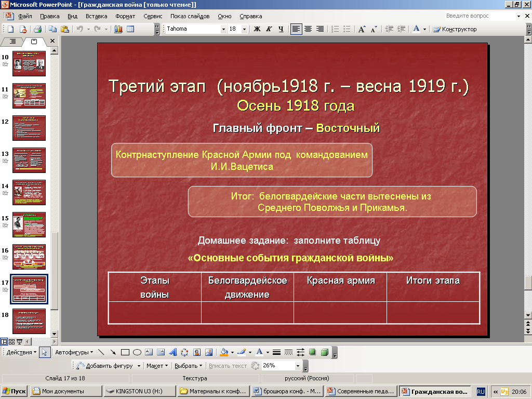
Task: Select the Oval drawing tool
Action: (137, 352)
